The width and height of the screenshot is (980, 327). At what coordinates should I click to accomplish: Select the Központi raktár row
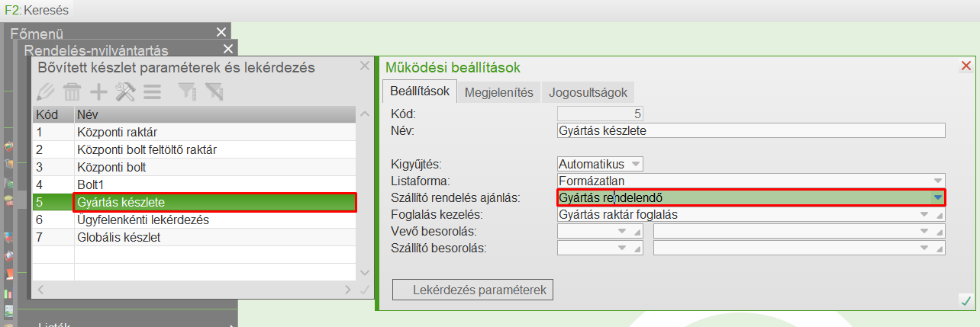pos(195,132)
